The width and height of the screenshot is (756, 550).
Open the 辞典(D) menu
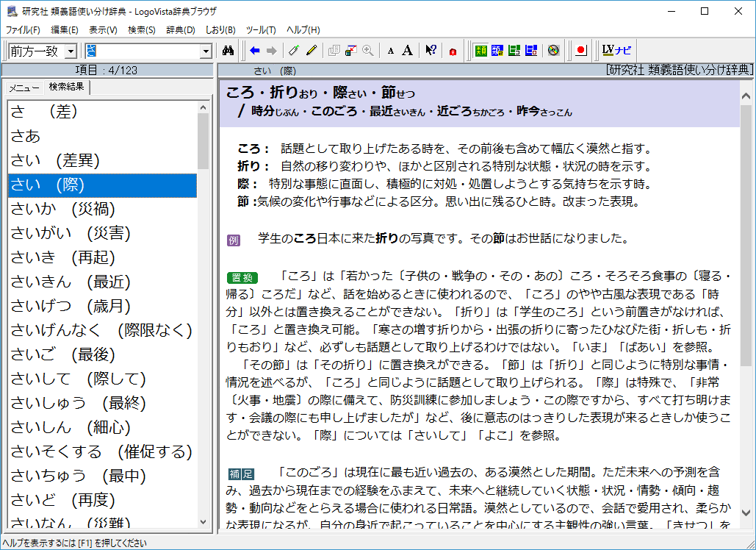pos(181,30)
